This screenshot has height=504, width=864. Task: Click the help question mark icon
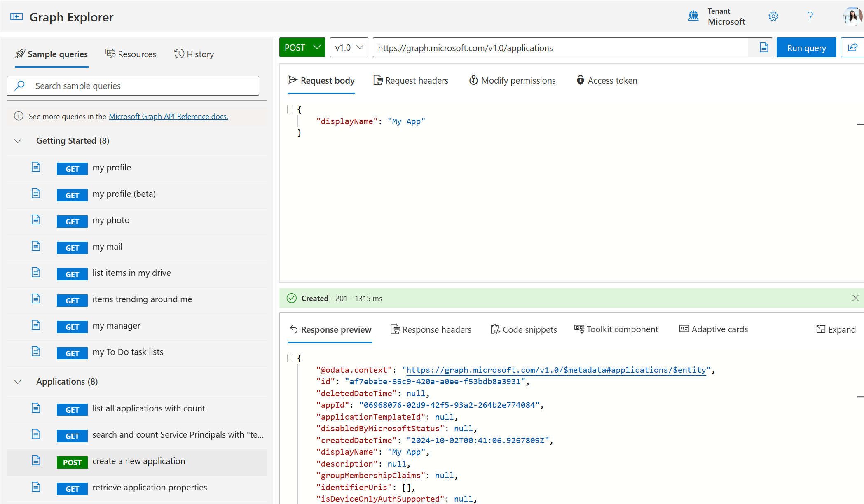click(x=810, y=17)
